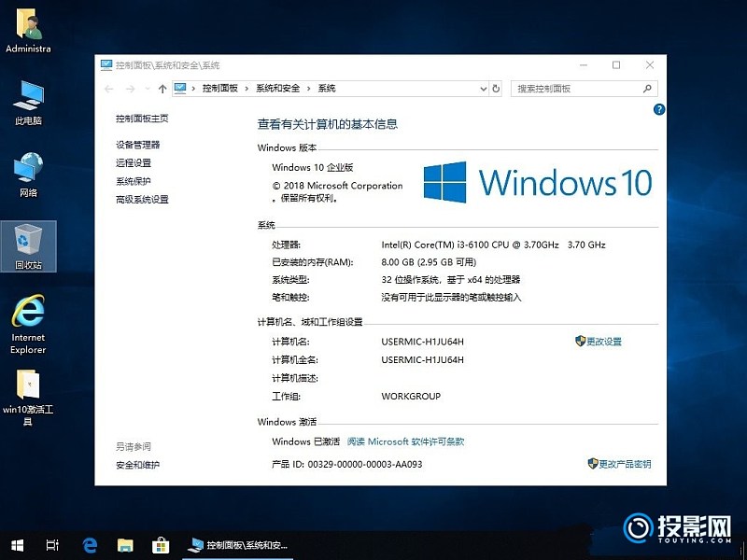
Task: Select 系统和安全 in the breadcrumb path
Action: [278, 89]
